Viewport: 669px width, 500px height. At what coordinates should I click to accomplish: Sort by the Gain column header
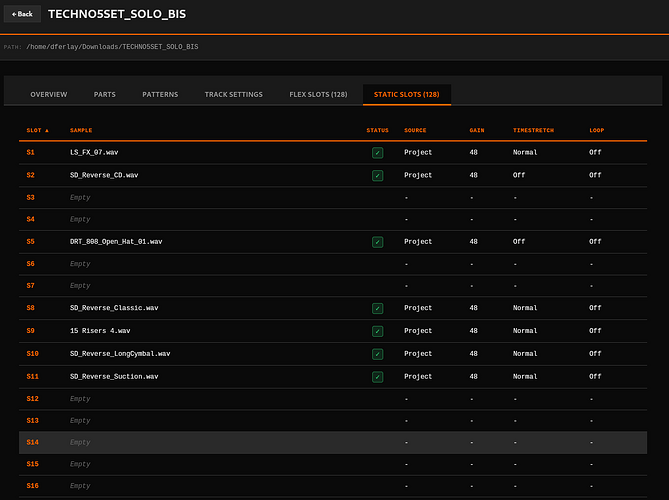[x=477, y=130]
